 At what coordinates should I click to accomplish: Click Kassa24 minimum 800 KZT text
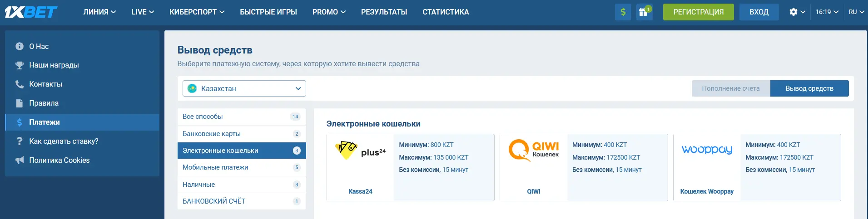(426, 145)
